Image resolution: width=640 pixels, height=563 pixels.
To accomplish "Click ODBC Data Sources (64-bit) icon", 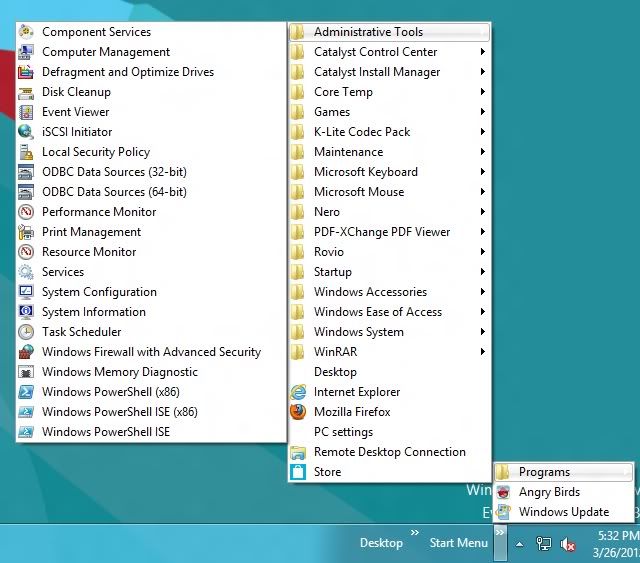I will click(26, 192).
